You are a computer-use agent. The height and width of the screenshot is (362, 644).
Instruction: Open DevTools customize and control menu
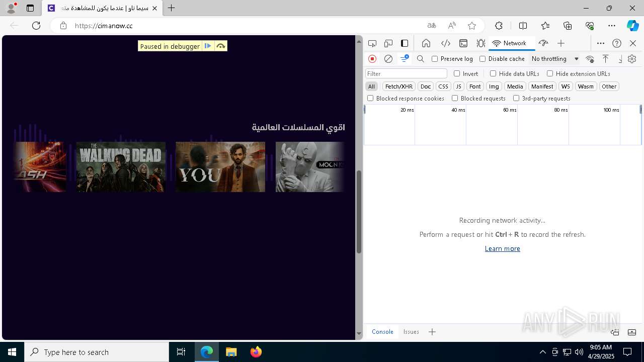tap(601, 43)
